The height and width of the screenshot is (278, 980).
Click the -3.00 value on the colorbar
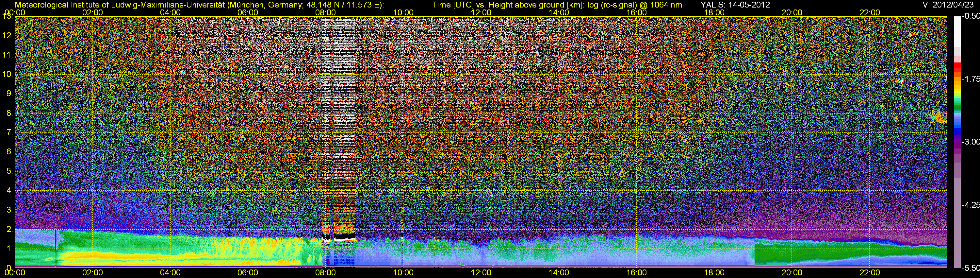(971, 142)
